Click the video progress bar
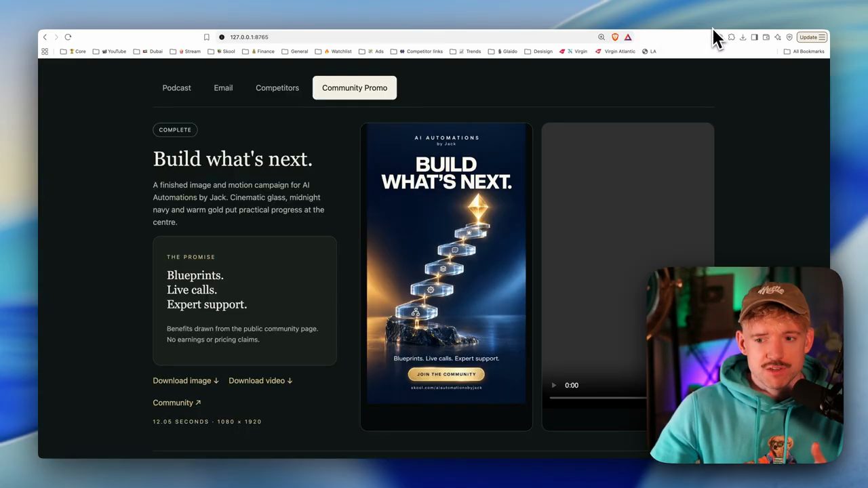868x488 pixels. 598,398
